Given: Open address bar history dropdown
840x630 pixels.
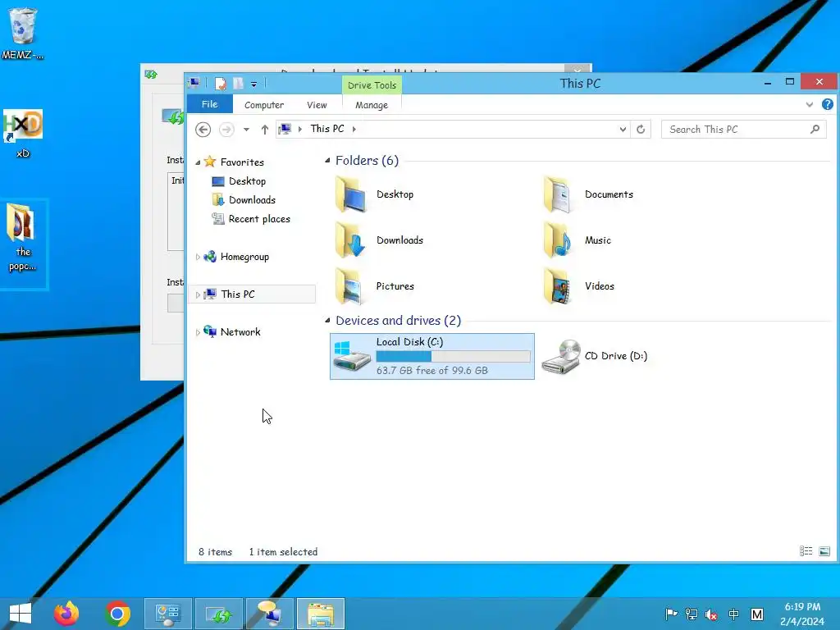Looking at the screenshot, I should [x=623, y=130].
